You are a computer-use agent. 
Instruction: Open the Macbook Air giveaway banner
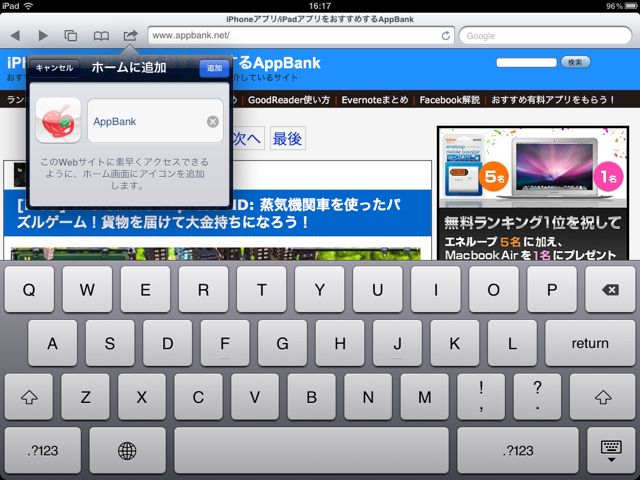click(x=533, y=193)
